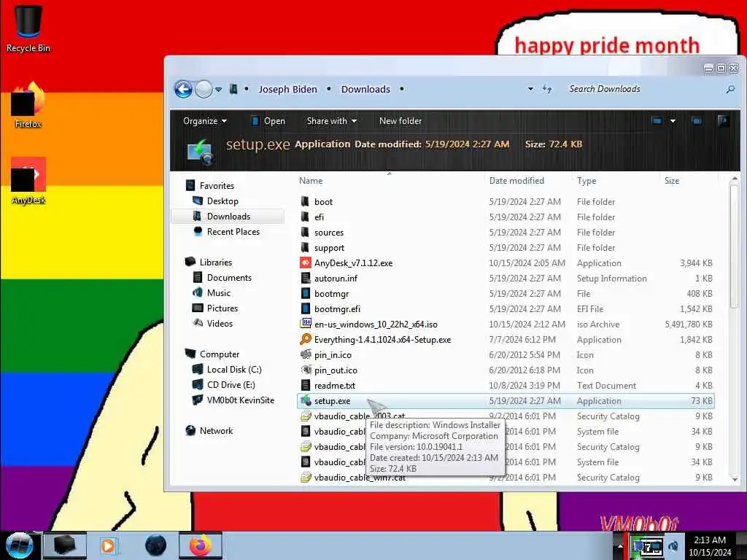Image resolution: width=747 pixels, height=560 pixels.
Task: Open Recent Places in Favorites
Action: click(233, 231)
